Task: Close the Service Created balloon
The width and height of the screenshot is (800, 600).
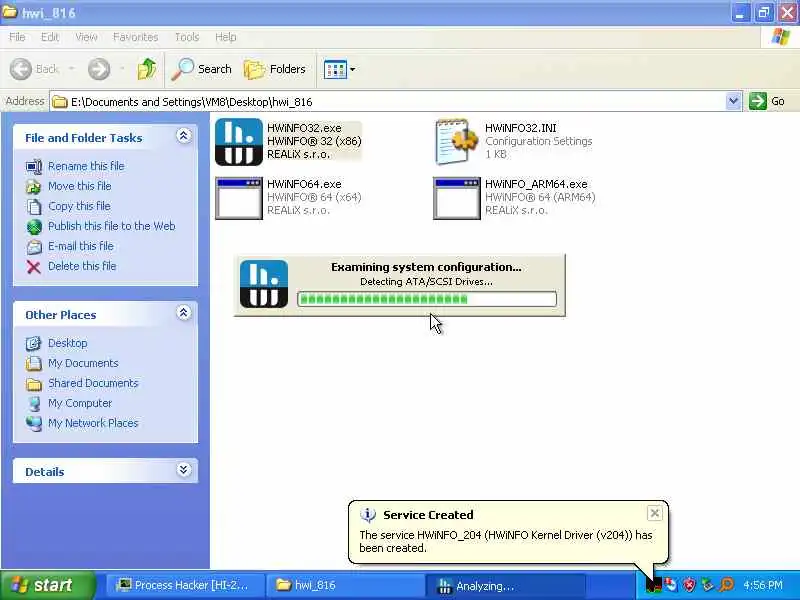Action: tap(655, 513)
